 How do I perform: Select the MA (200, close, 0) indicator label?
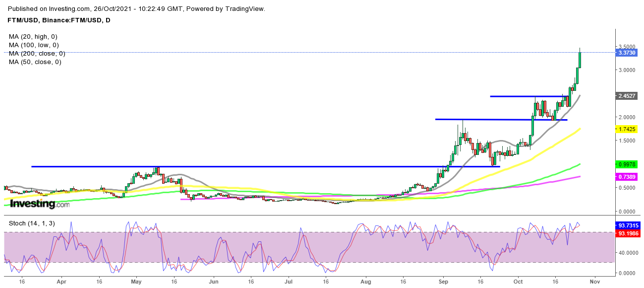click(x=37, y=53)
